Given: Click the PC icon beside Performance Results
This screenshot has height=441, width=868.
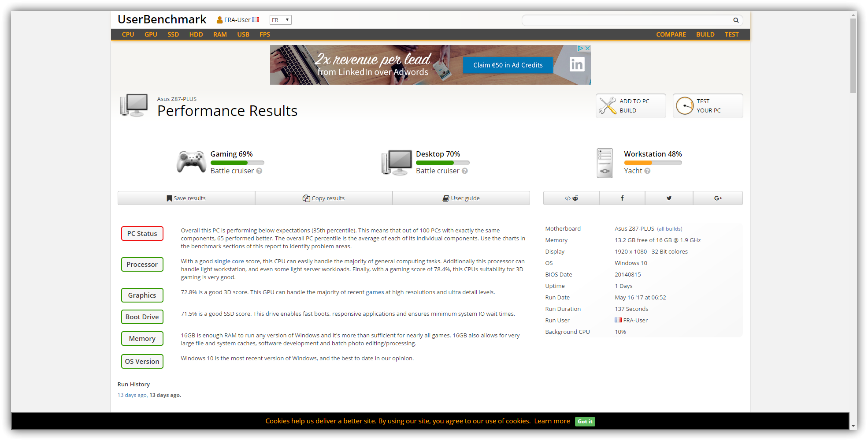Looking at the screenshot, I should pyautogui.click(x=134, y=105).
